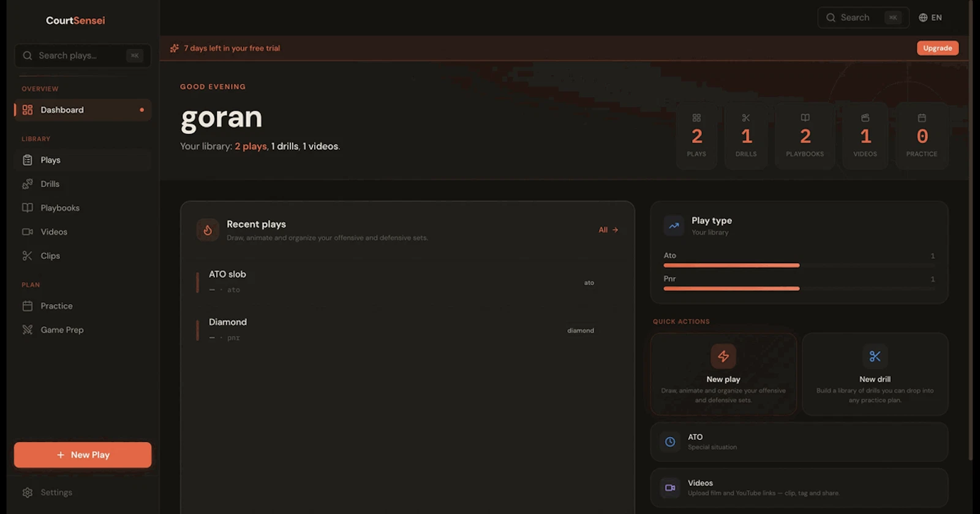Click the Game Prep crossed icon
The height and width of the screenshot is (514, 980).
click(28, 330)
